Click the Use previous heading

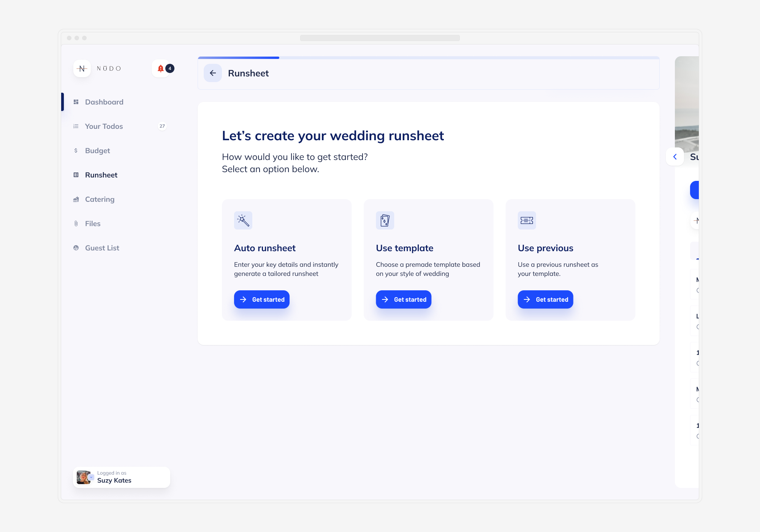pos(545,248)
